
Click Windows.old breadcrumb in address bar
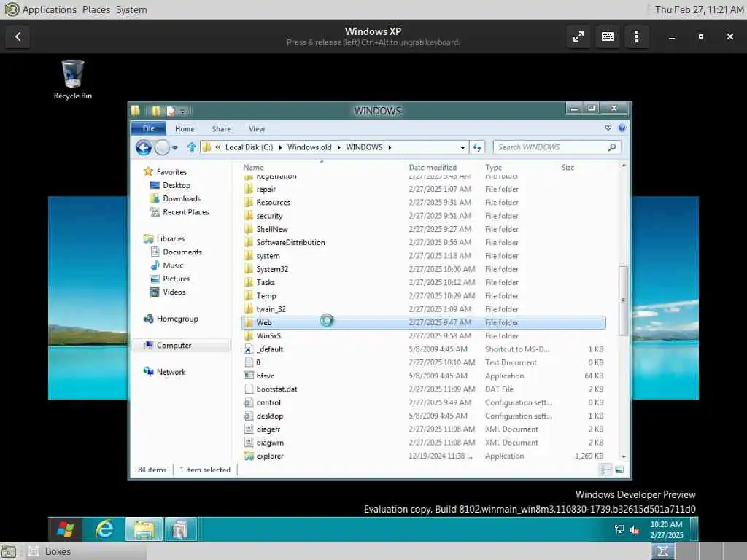[x=309, y=147]
